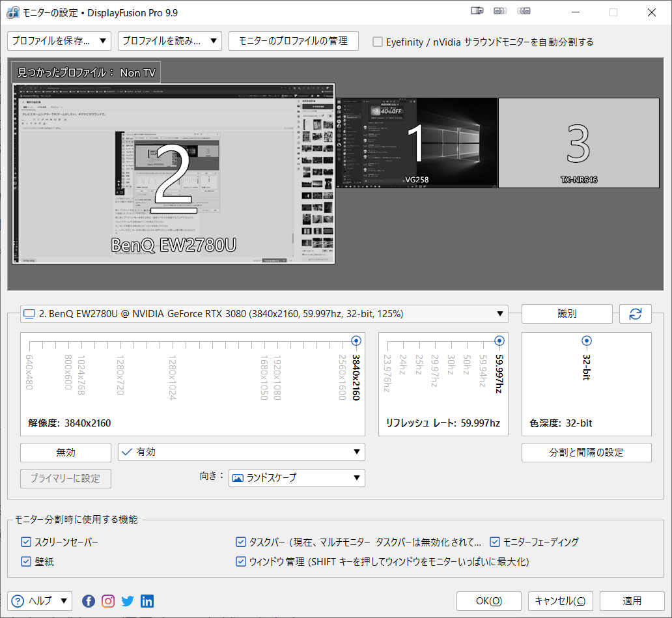Click the OK(O) button
The width and height of the screenshot is (672, 618).
(x=489, y=601)
